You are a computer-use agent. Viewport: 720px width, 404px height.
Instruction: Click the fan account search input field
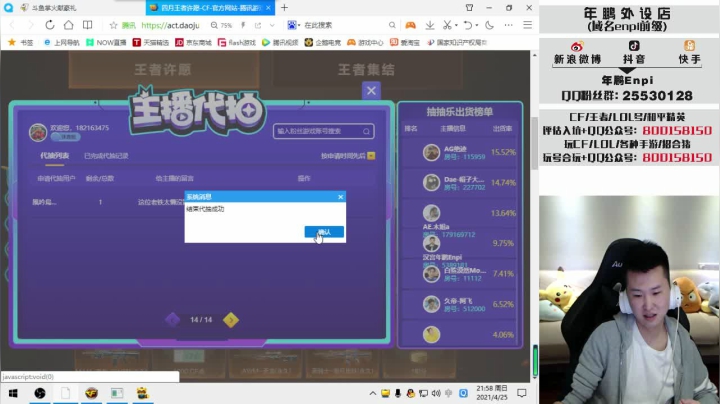click(323, 131)
